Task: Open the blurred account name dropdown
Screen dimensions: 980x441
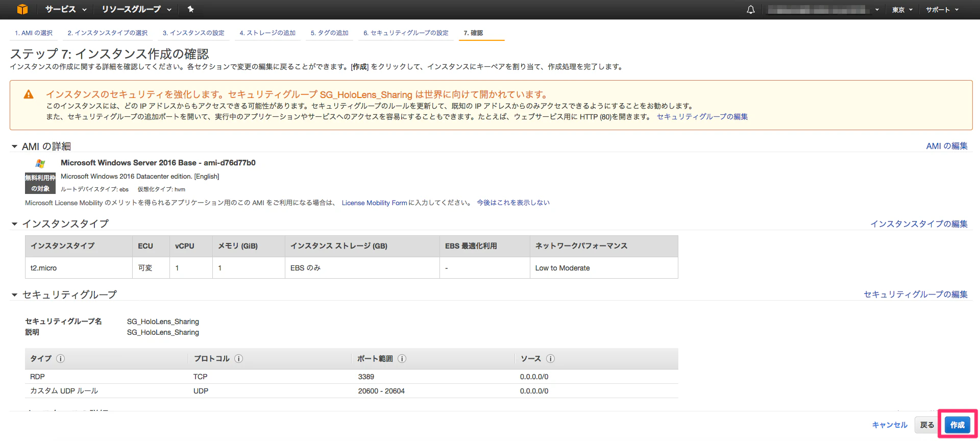Action: (823, 10)
